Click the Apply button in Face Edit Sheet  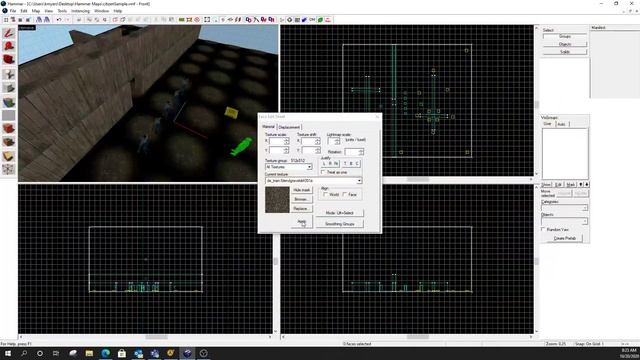(x=302, y=222)
